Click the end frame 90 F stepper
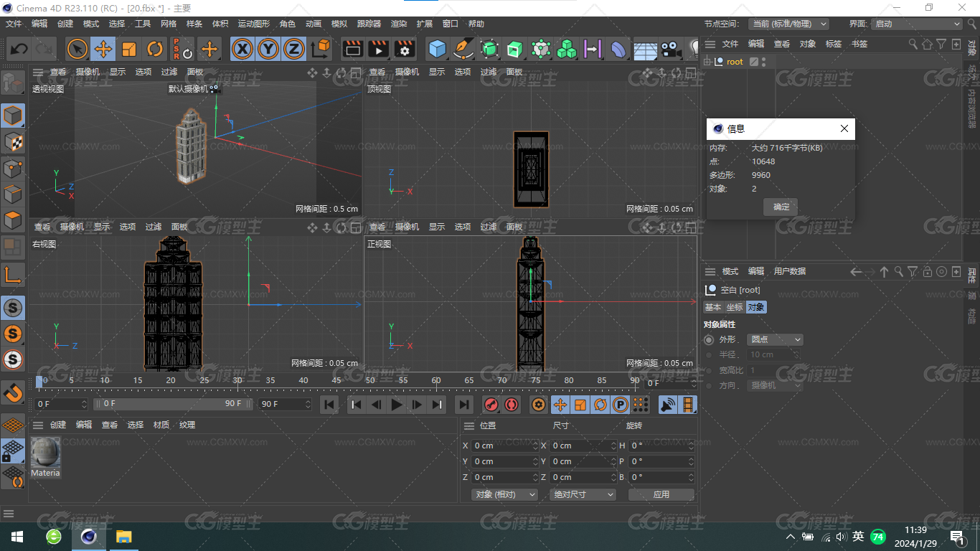Viewport: 980px width, 551px height. [x=308, y=404]
